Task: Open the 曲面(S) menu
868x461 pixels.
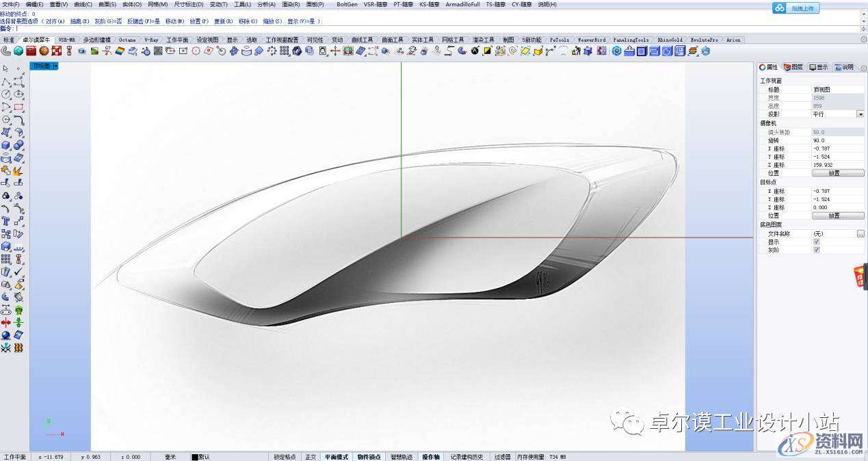Action: tap(107, 4)
